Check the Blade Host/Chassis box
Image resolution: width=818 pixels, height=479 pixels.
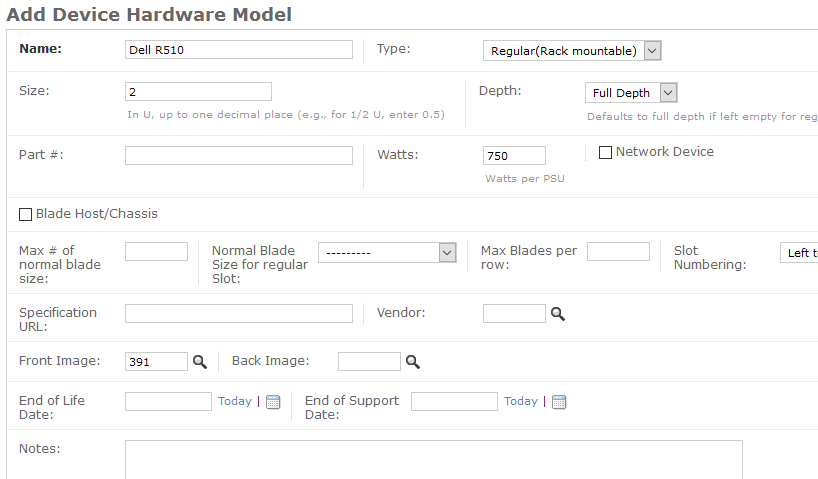(25, 214)
